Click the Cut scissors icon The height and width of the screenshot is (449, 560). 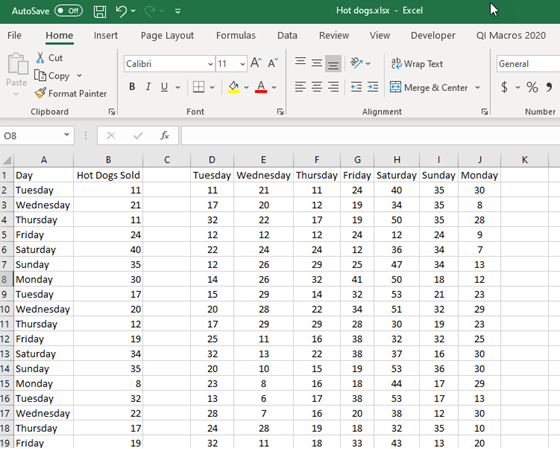click(40, 58)
